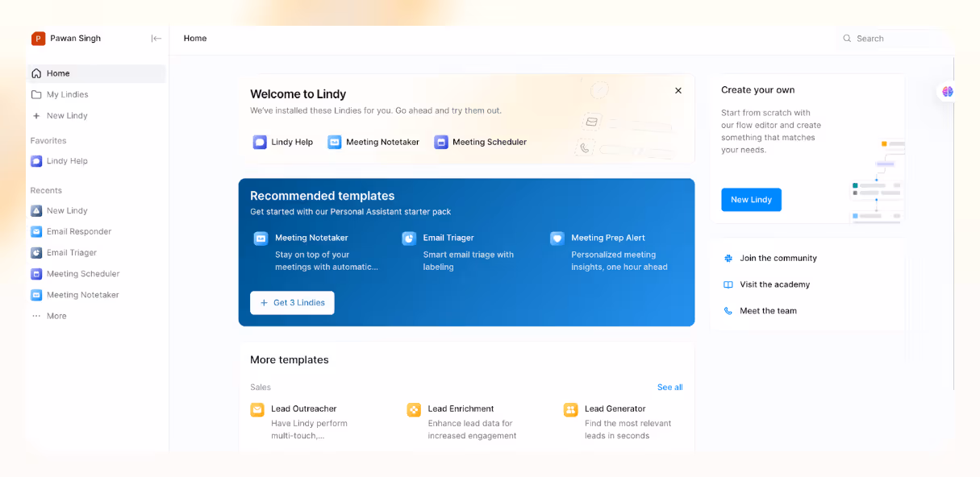Click the Lindy Help icon under Favorites
980x477 pixels.
36,161
